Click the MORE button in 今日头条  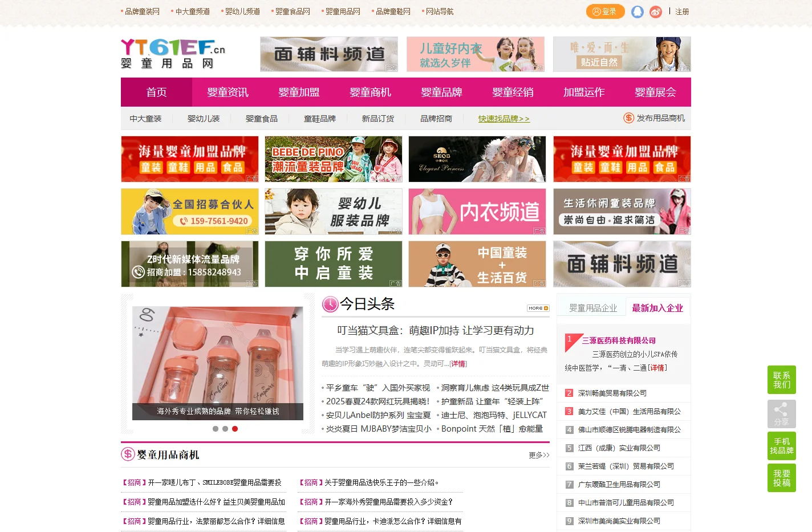coord(538,308)
